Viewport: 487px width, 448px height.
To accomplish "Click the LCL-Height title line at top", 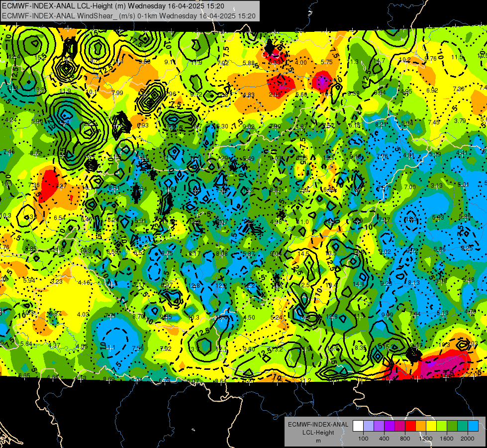I will coord(113,6).
